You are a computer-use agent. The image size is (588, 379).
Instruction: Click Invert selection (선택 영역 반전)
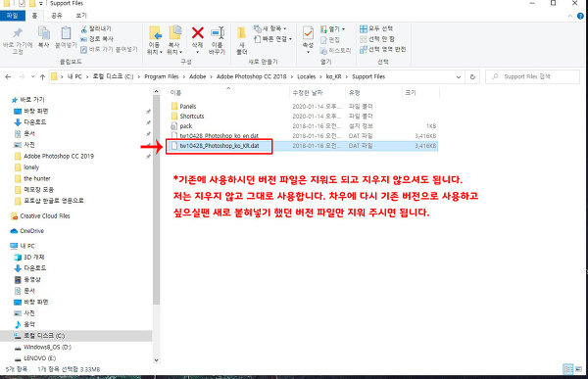[383, 49]
